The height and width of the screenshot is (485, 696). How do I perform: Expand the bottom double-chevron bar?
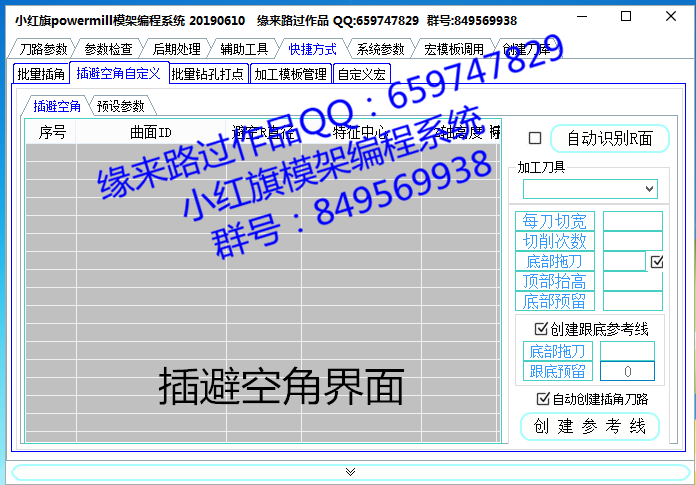pos(350,472)
